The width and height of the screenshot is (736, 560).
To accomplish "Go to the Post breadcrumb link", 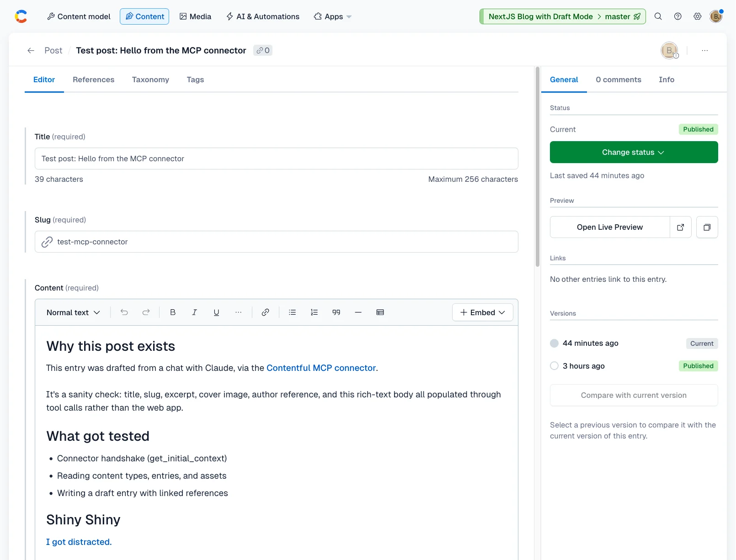I will (x=53, y=50).
